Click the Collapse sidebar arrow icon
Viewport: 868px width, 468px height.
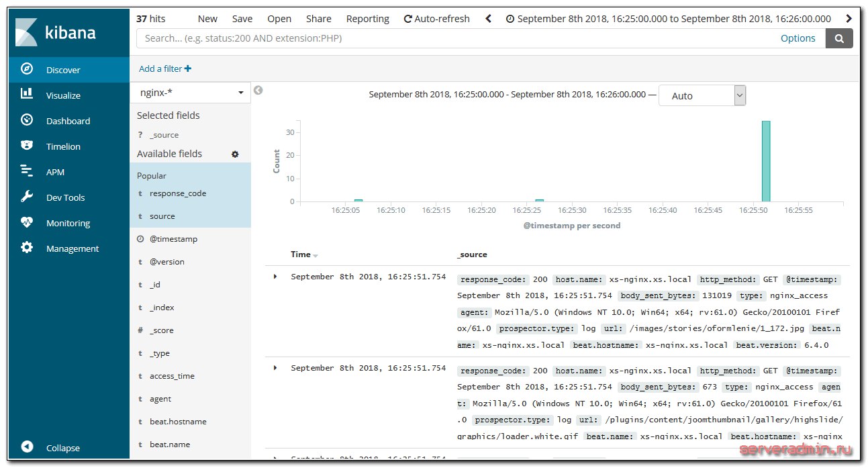tap(27, 447)
